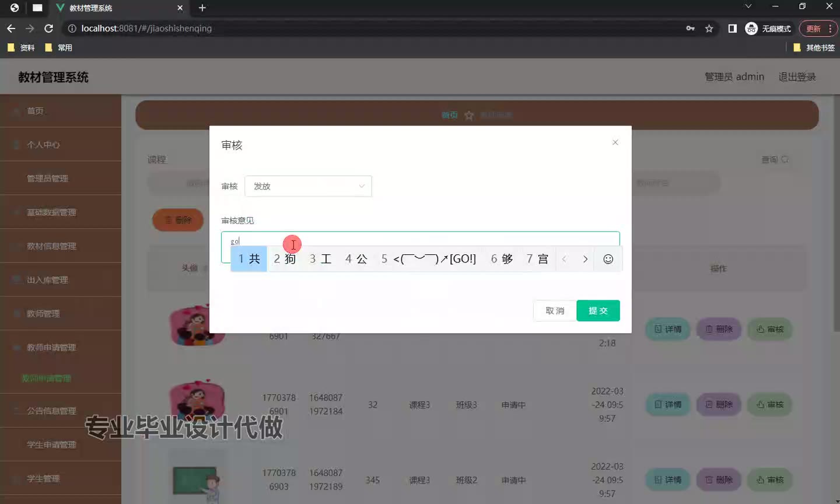
Task: Open 首页 in the sidebar
Action: pyautogui.click(x=61, y=111)
